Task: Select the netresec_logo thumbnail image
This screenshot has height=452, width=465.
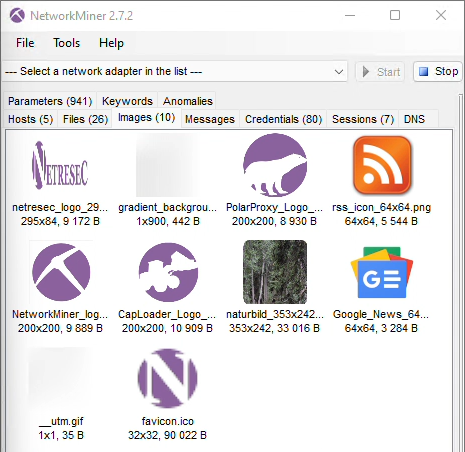Action: tap(60, 165)
